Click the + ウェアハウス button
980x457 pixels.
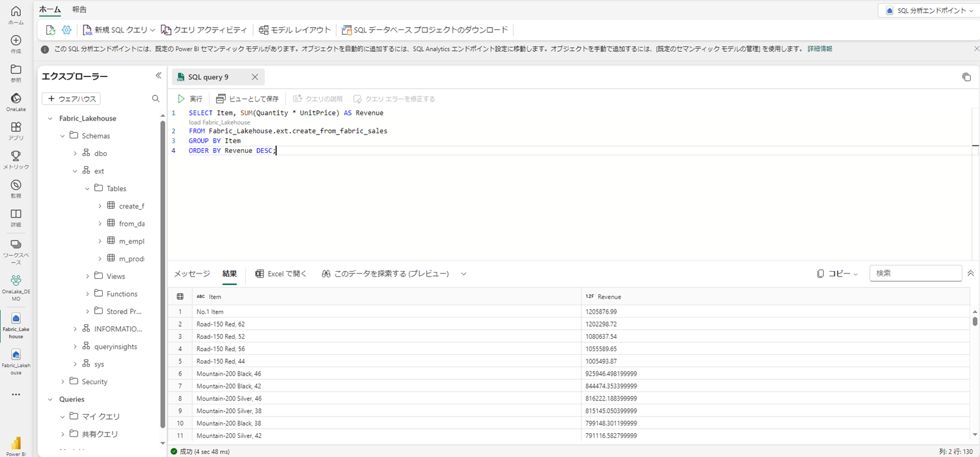coord(72,98)
